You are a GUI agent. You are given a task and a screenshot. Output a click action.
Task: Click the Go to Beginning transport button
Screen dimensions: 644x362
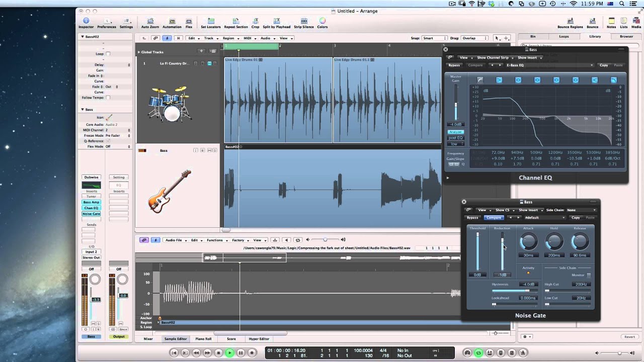pyautogui.click(x=174, y=353)
